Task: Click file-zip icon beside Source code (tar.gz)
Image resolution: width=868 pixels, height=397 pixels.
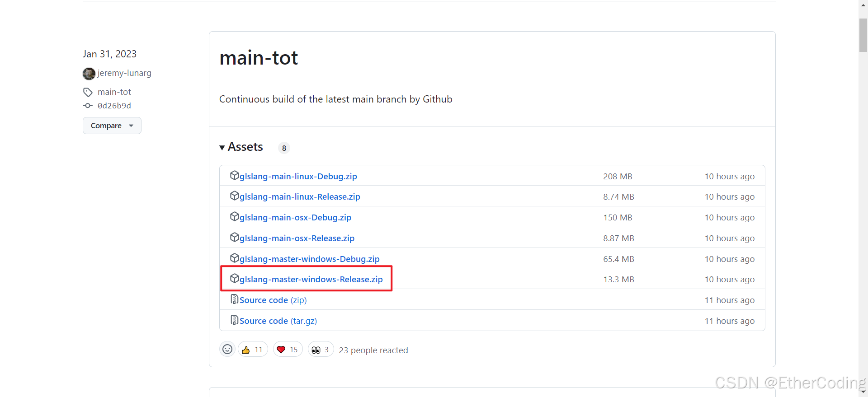Action: (234, 320)
